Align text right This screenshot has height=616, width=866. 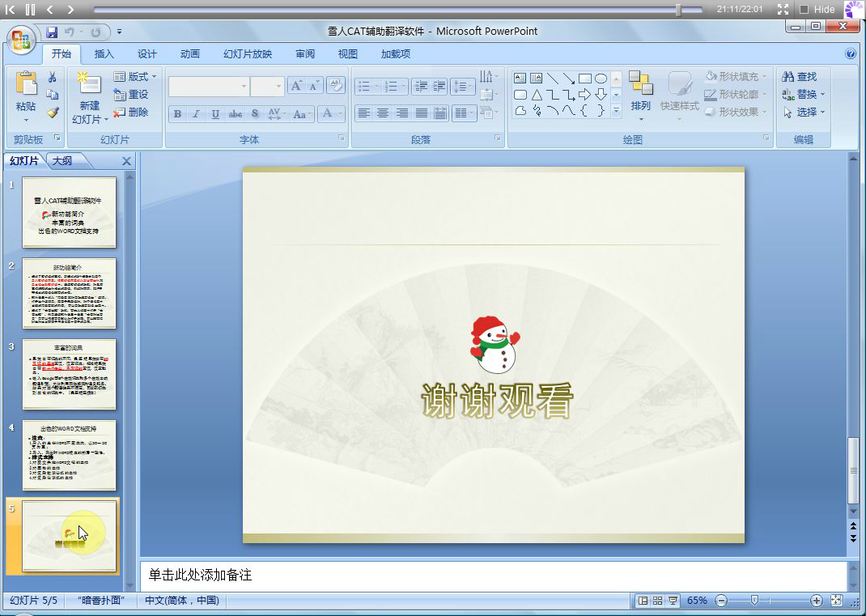[x=402, y=113]
